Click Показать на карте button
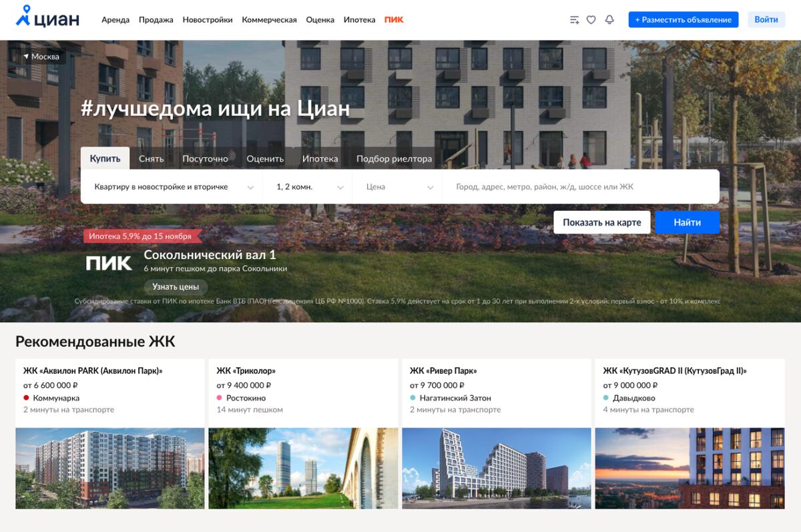801x532 pixels. [602, 222]
